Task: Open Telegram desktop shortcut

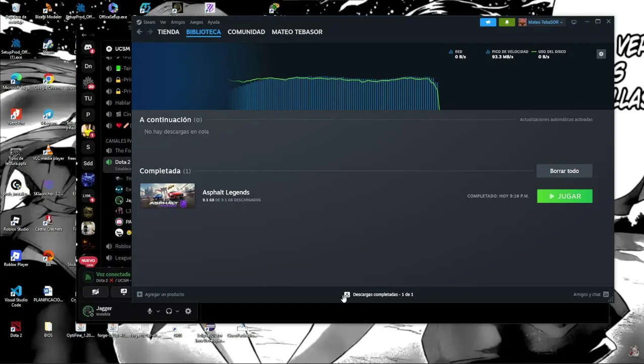Action: 48,117
